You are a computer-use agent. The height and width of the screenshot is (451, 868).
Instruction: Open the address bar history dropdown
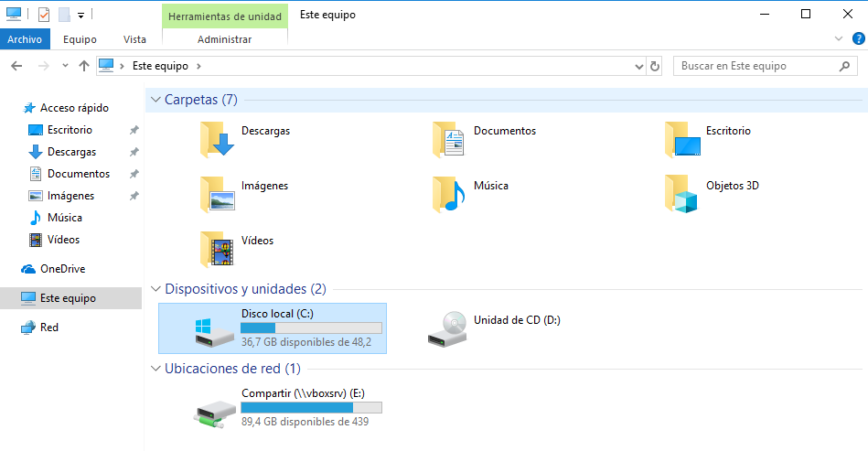638,67
